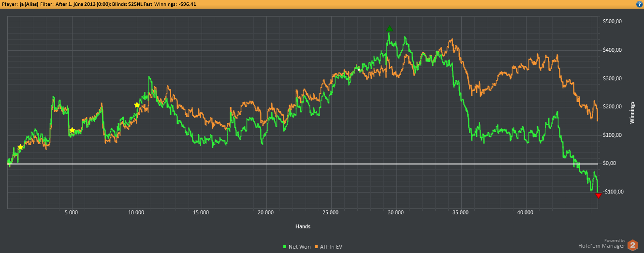644x253 pixels.
Task: Click the Hold'em Manager 2 logo icon
Action: [632, 245]
